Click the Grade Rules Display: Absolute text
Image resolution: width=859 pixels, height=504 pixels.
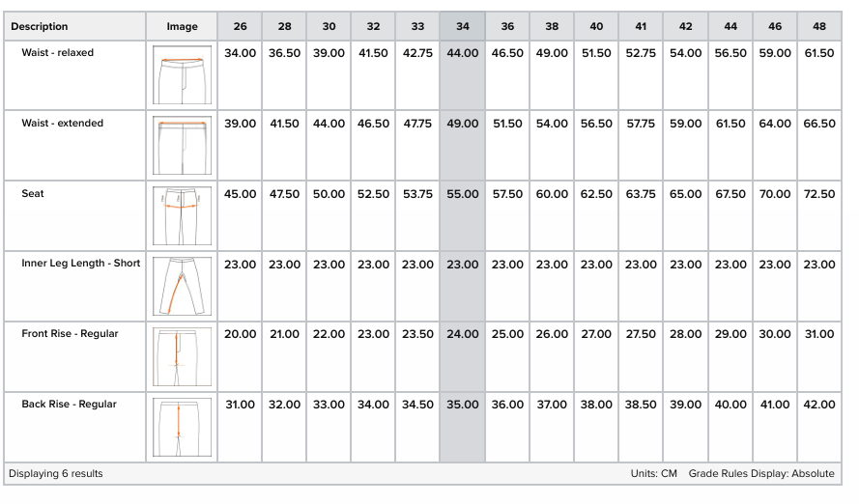(x=761, y=473)
